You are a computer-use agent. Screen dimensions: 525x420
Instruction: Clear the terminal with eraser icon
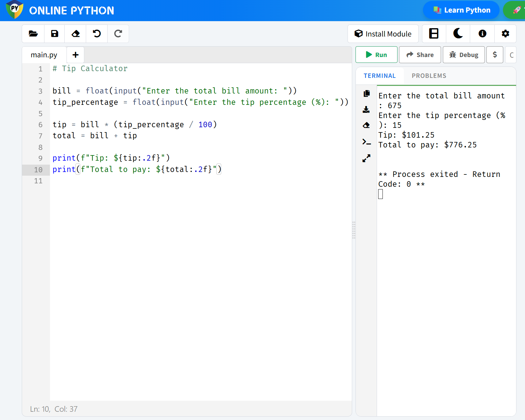pos(366,125)
